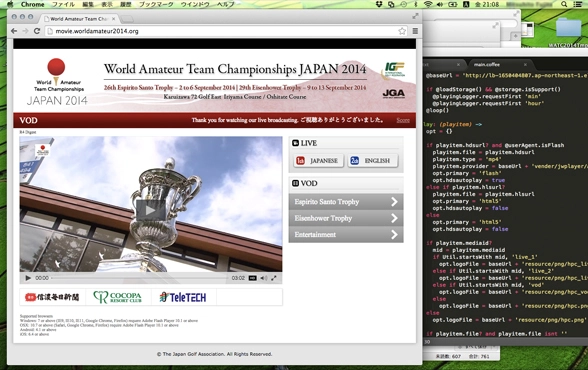This screenshot has width=588, height=370.
Task: Seek within the video progress bar
Action: click(139, 278)
